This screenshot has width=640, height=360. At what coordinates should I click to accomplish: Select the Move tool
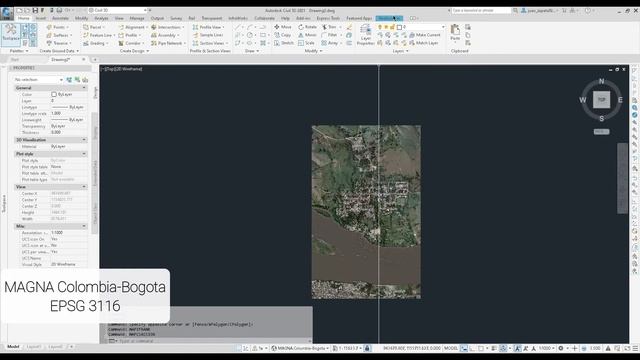(x=283, y=27)
